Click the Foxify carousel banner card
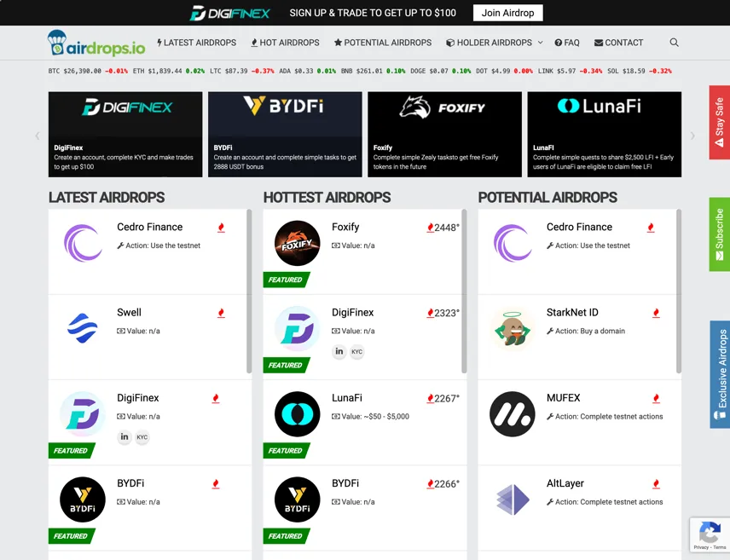 [x=444, y=134]
